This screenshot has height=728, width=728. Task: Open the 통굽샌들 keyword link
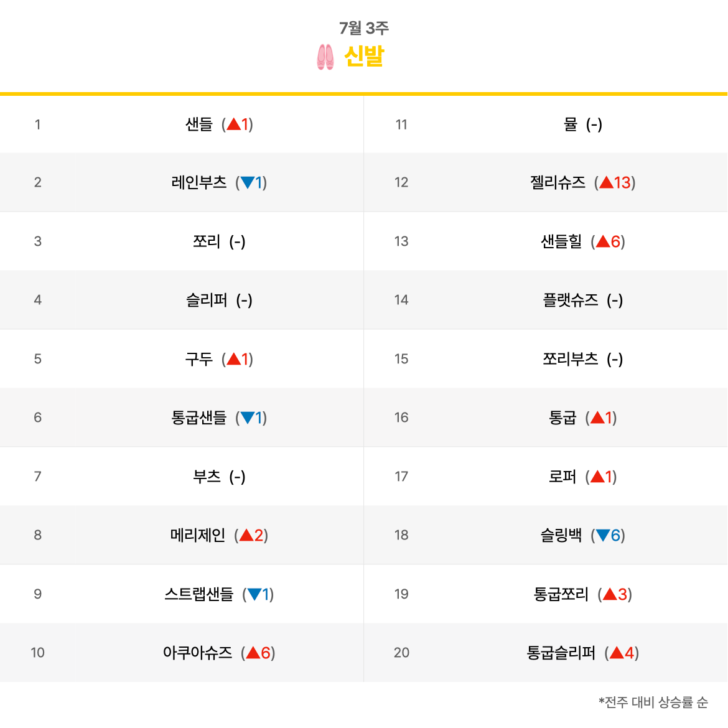(198, 418)
